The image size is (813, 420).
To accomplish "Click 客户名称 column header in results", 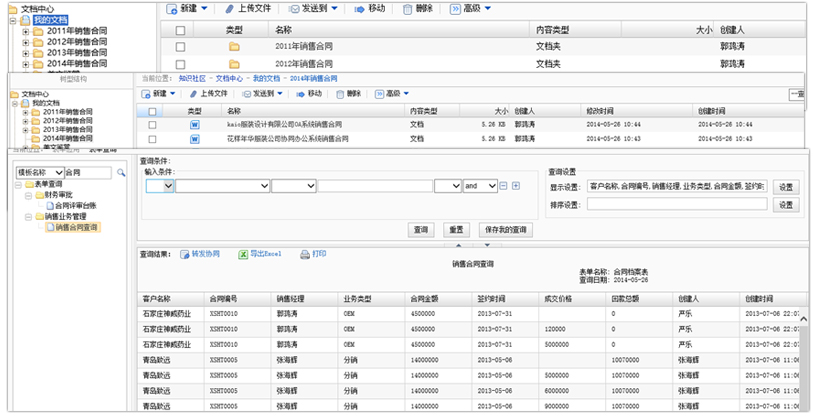I will click(157, 299).
